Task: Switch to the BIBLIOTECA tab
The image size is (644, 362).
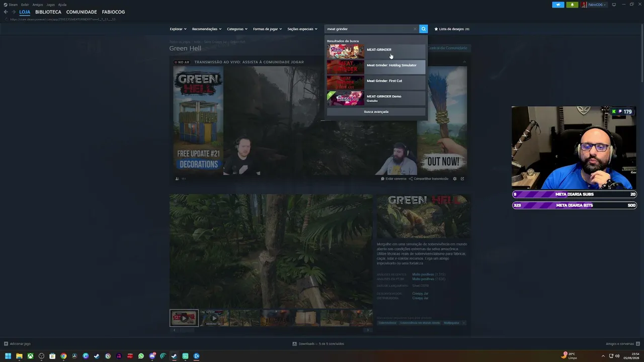Action: click(48, 12)
